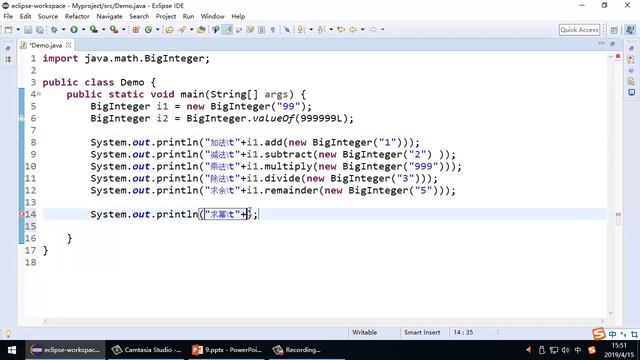
Task: Click the Search flashlight icon
Action: point(182,29)
